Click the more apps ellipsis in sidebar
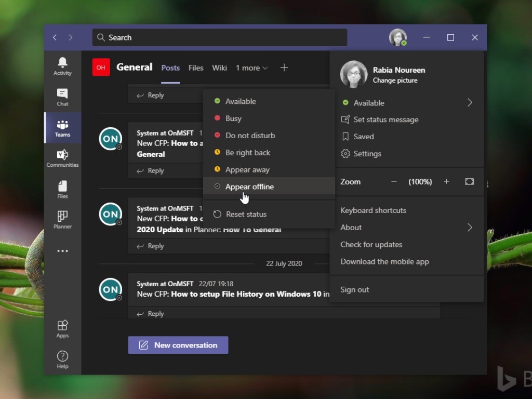This screenshot has width=532, height=399. 62,251
